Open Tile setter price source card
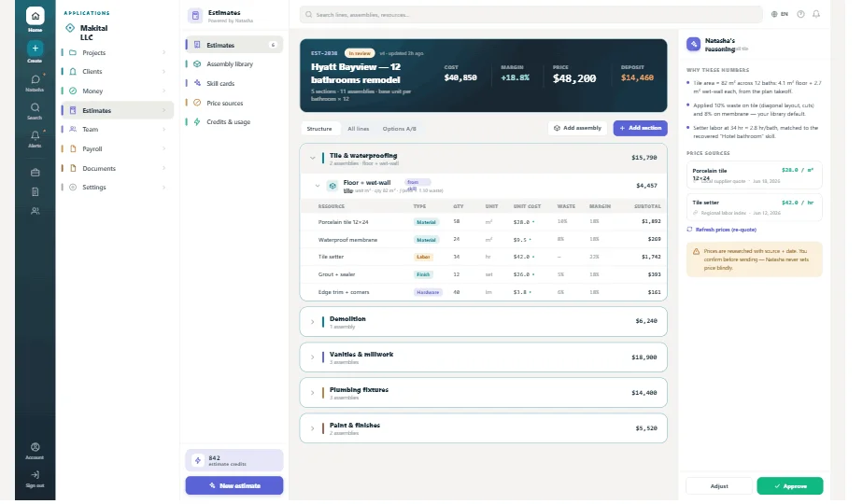Screen dimensions: 863x504 point(754,207)
